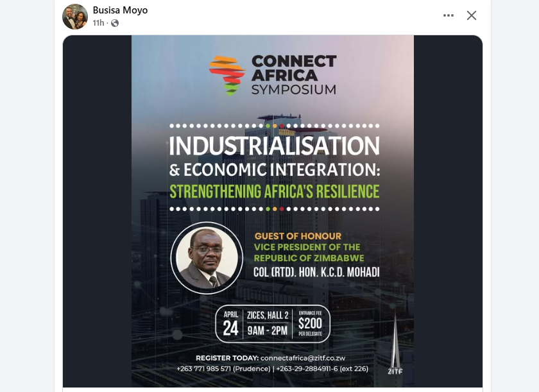
Task: Click the connectafrica@zitf.co.zw email address
Action: [x=304, y=357]
